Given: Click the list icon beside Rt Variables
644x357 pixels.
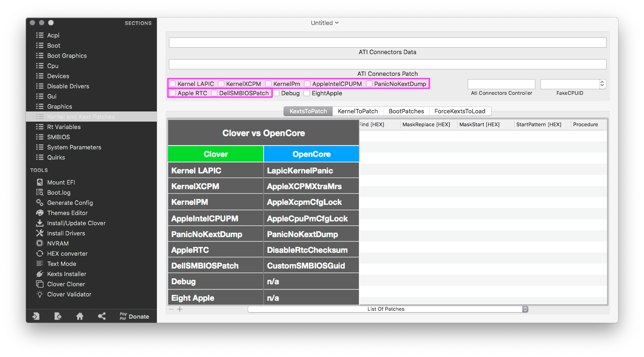Looking at the screenshot, I should coord(40,127).
